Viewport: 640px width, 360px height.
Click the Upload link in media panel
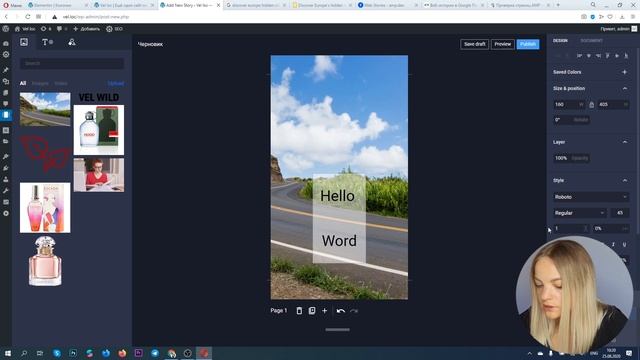pyautogui.click(x=116, y=83)
